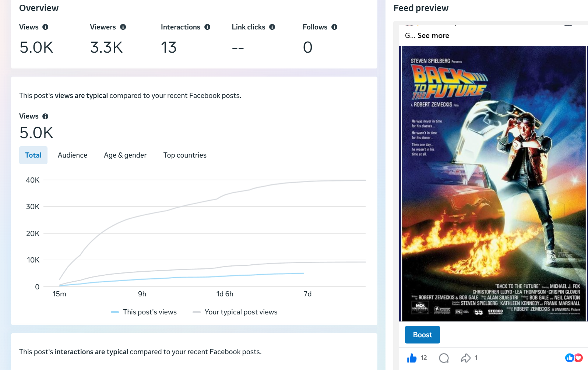Viewport: 588px width, 370px height.
Task: Click the info icon beside Viewers
Action: coord(123,27)
